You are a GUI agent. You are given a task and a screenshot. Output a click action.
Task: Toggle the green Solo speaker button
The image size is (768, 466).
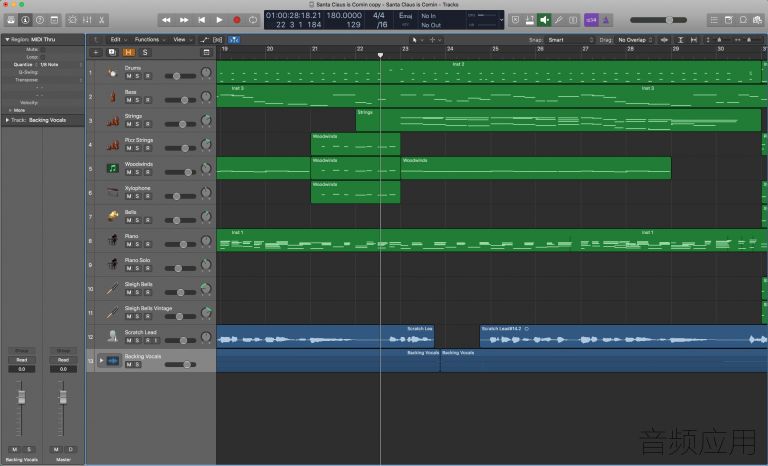(x=544, y=20)
